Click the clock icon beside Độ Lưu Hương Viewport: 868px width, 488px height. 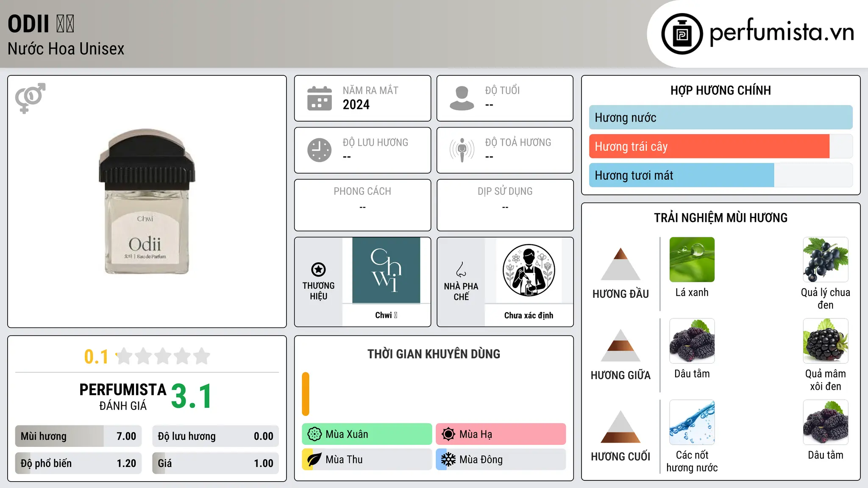(320, 150)
